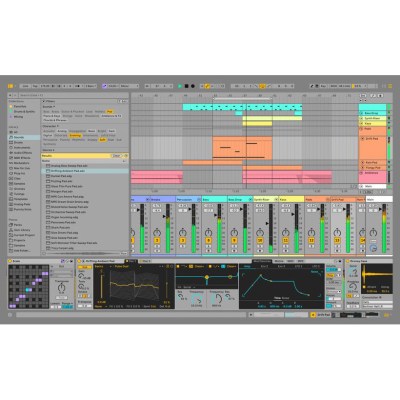Viewport: 400px width, 400px height.
Task: Click the browser search field
Action: pyautogui.click(x=72, y=95)
